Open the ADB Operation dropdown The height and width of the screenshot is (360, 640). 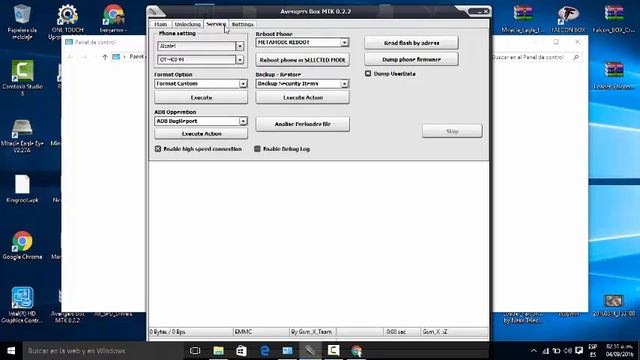point(243,121)
